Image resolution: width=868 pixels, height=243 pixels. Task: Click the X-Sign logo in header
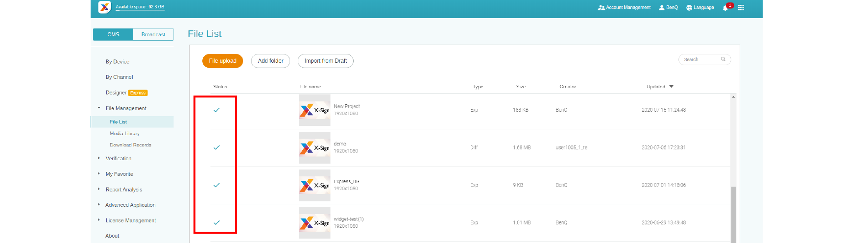point(104,7)
